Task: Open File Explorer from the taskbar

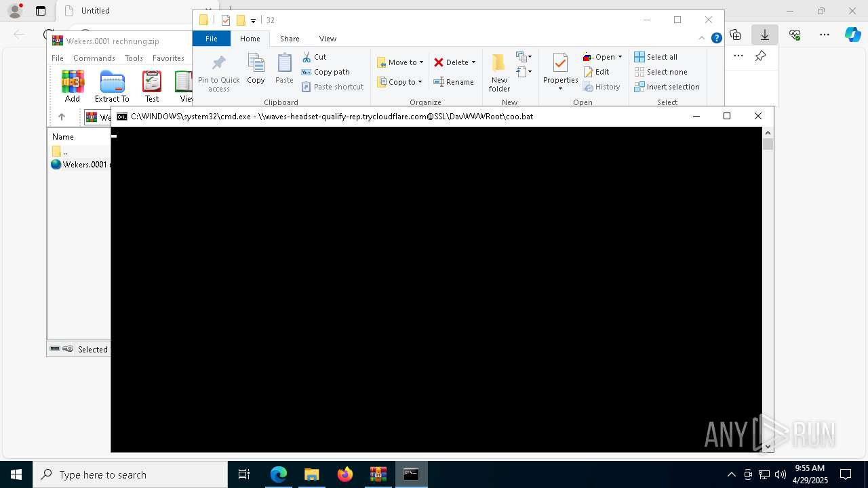Action: click(312, 474)
